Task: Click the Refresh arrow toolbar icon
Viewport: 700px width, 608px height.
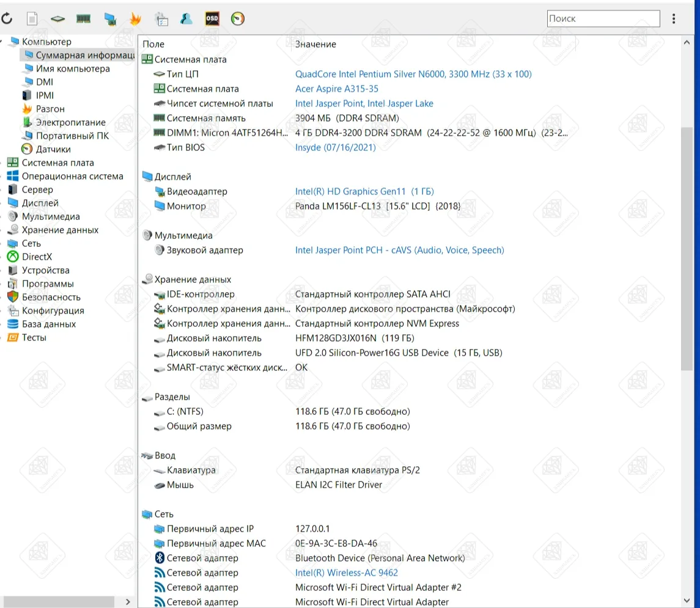Action: tap(7, 19)
